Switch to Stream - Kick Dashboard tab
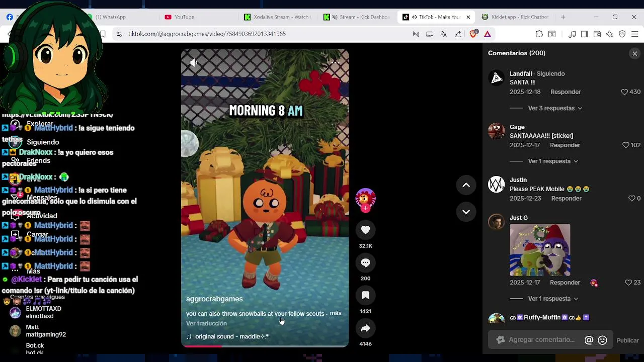644x362 pixels. [x=357, y=17]
